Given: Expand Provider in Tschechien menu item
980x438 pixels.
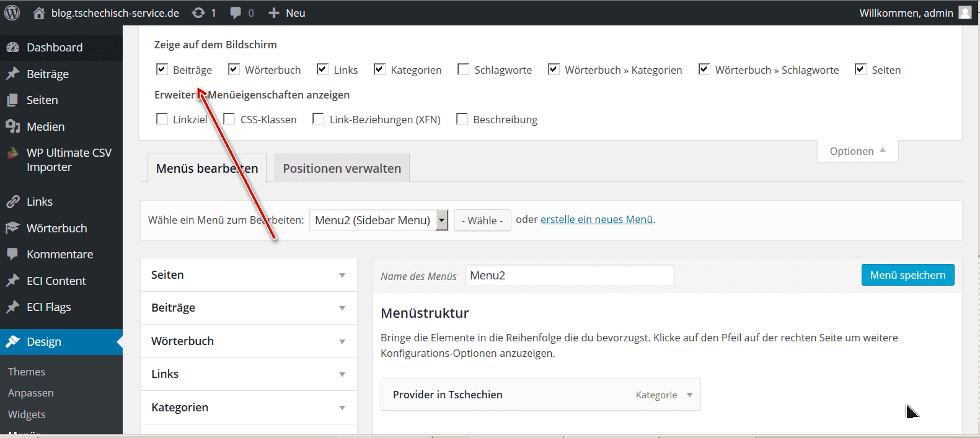Looking at the screenshot, I should click(689, 395).
